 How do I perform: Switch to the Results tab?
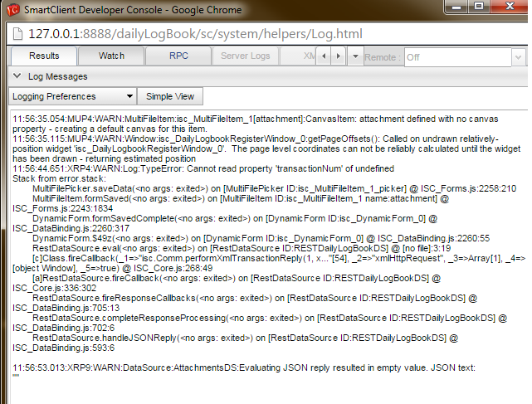pos(43,56)
